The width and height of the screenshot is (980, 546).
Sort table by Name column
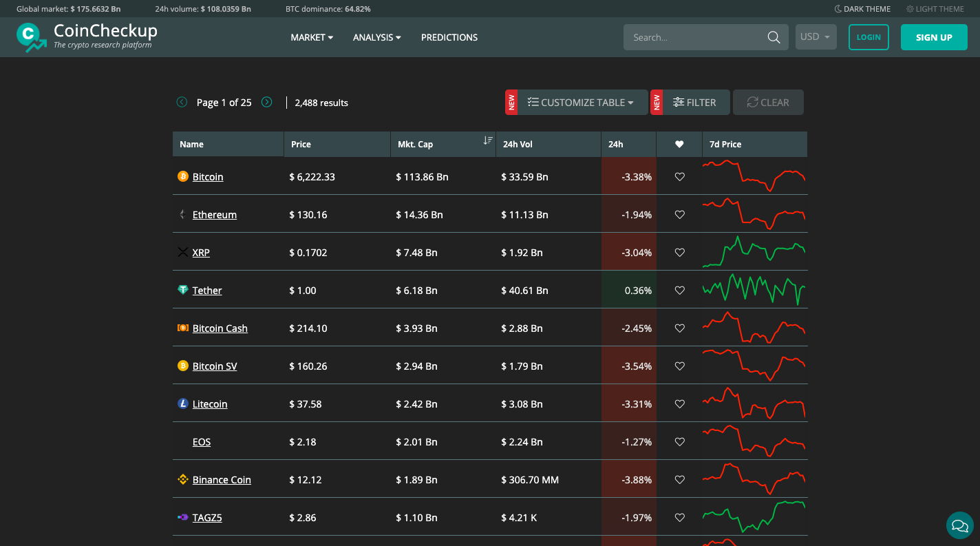click(x=228, y=145)
